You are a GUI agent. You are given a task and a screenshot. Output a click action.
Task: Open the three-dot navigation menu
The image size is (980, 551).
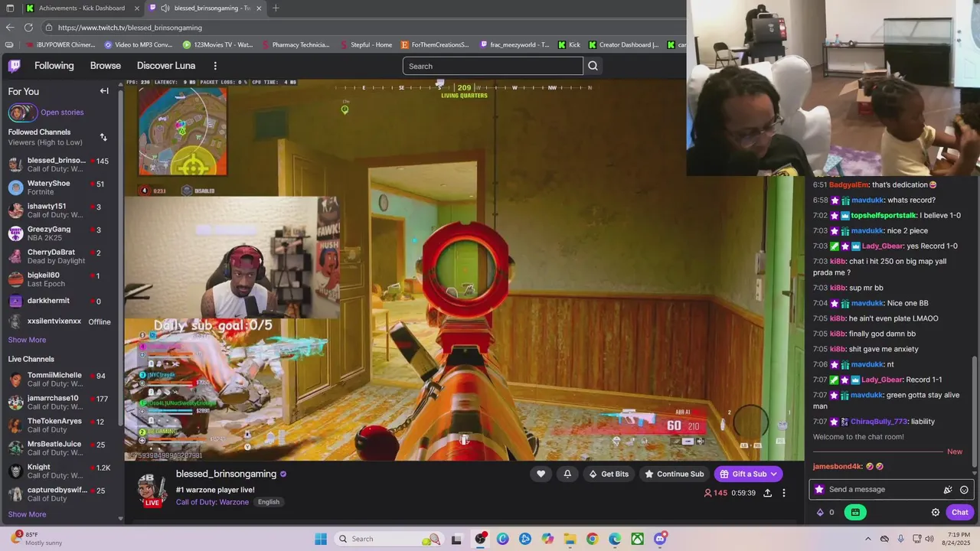(215, 66)
